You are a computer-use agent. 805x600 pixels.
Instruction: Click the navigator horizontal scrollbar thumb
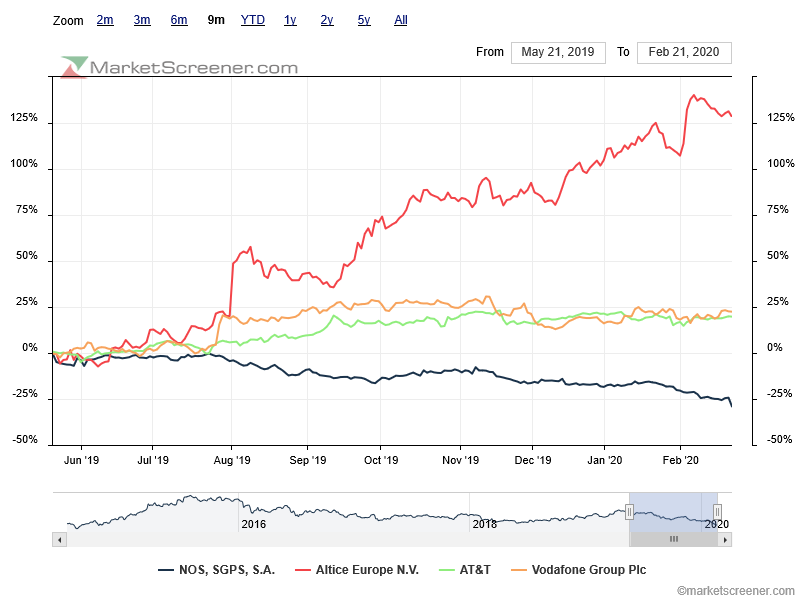[674, 539]
